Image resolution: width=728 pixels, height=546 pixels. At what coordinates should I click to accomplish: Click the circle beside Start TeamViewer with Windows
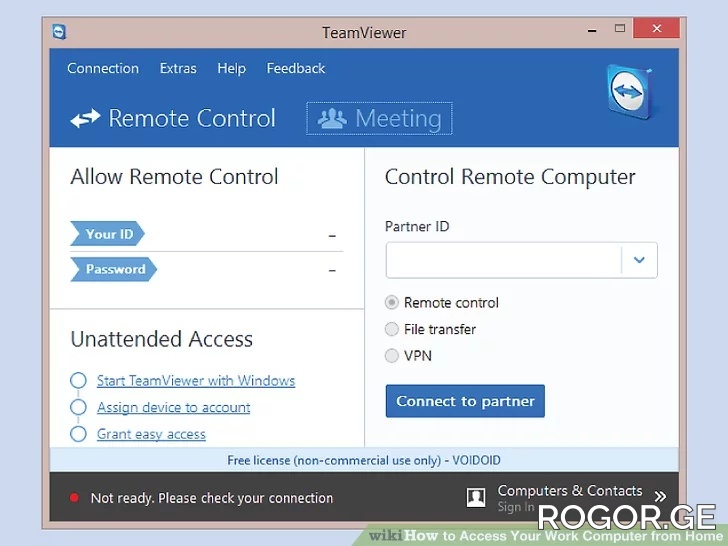78,380
